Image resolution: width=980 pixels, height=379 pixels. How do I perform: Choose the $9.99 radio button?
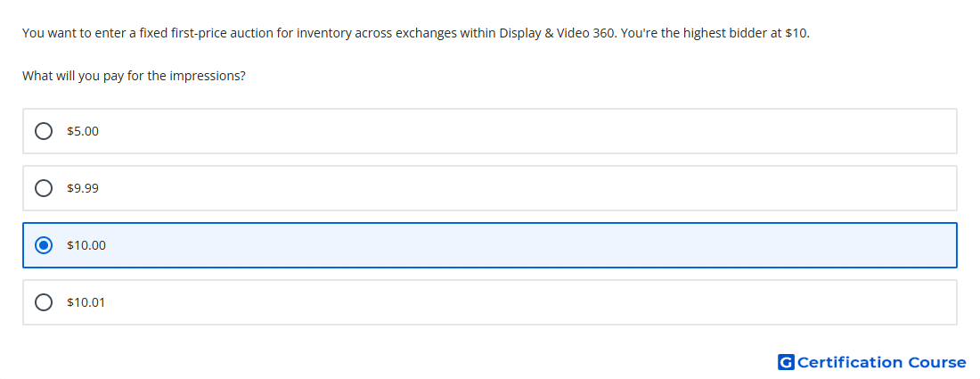[44, 188]
